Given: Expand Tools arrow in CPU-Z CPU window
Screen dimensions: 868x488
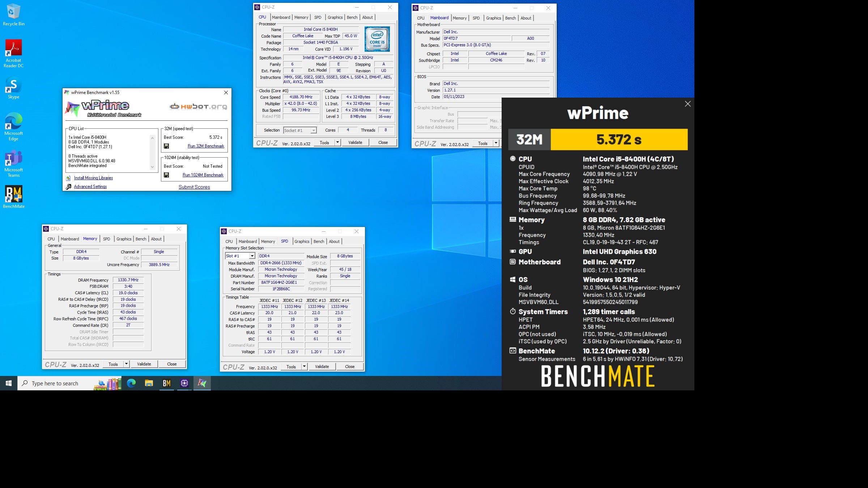Looking at the screenshot, I should point(337,142).
